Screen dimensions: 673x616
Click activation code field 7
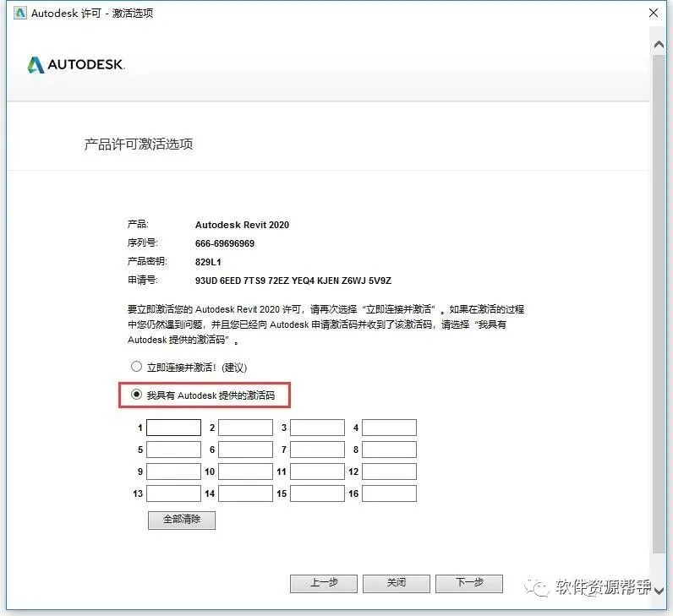317,450
